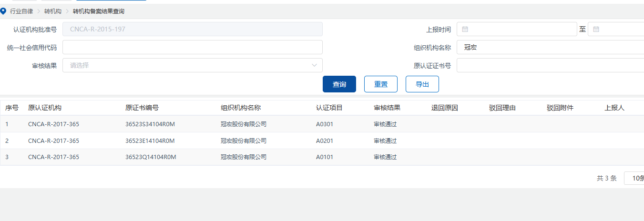Click the 行业自律 breadcrumb item
Screen dimensions: 644x221
21,11
